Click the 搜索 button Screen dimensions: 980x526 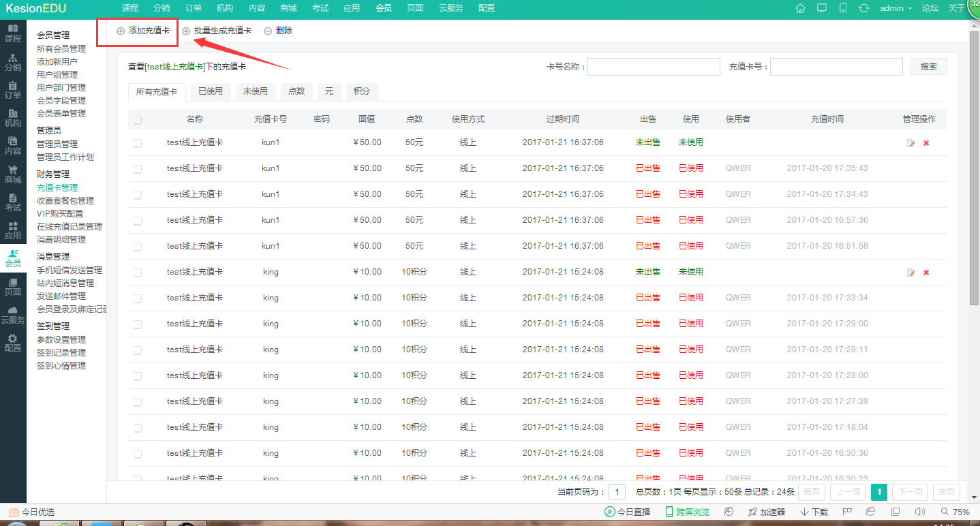click(928, 66)
